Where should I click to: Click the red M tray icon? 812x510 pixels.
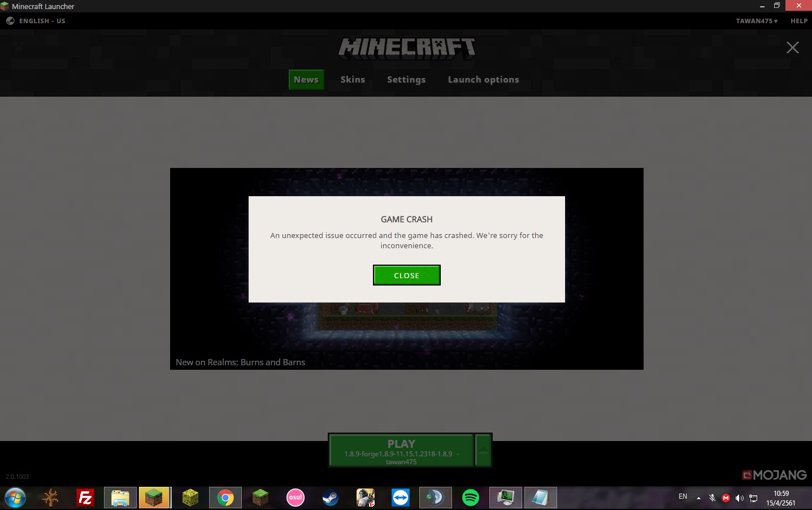726,498
